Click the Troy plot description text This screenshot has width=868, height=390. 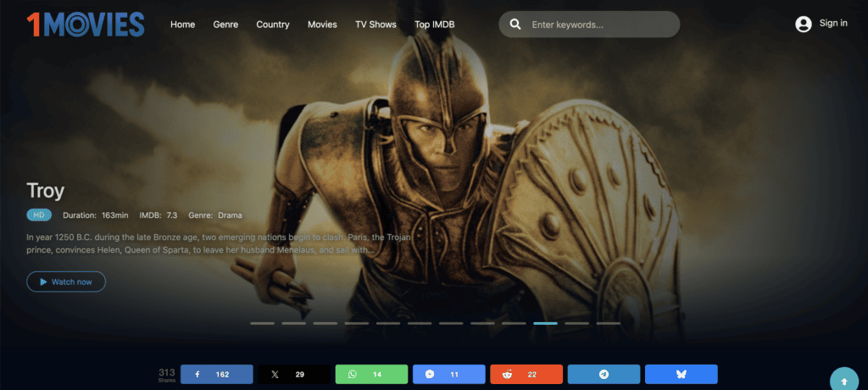(219, 244)
